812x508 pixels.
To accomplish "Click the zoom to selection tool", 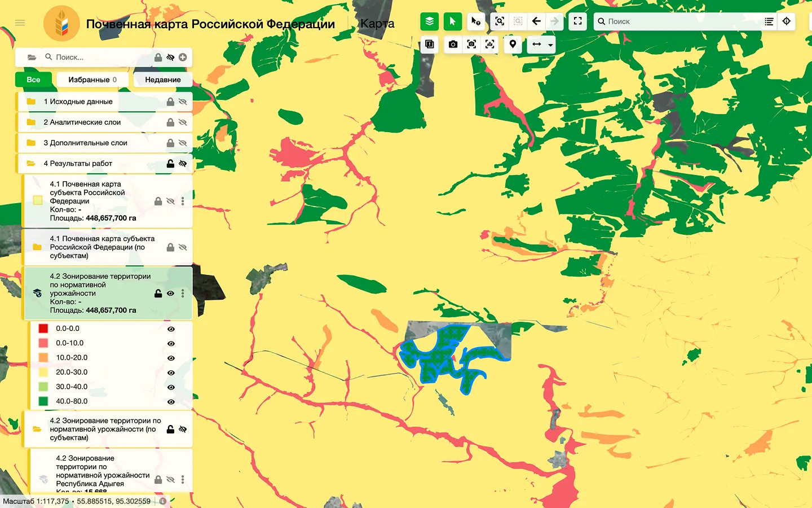I will (500, 21).
